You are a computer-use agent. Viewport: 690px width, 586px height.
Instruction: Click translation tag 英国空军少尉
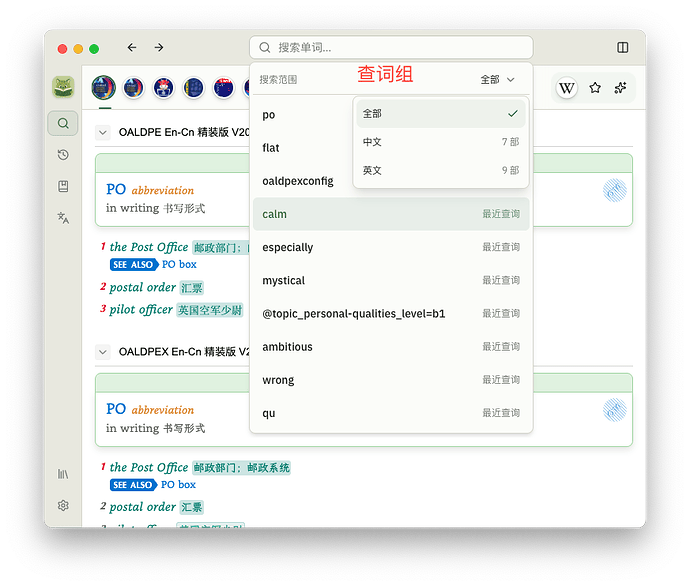click(x=210, y=310)
